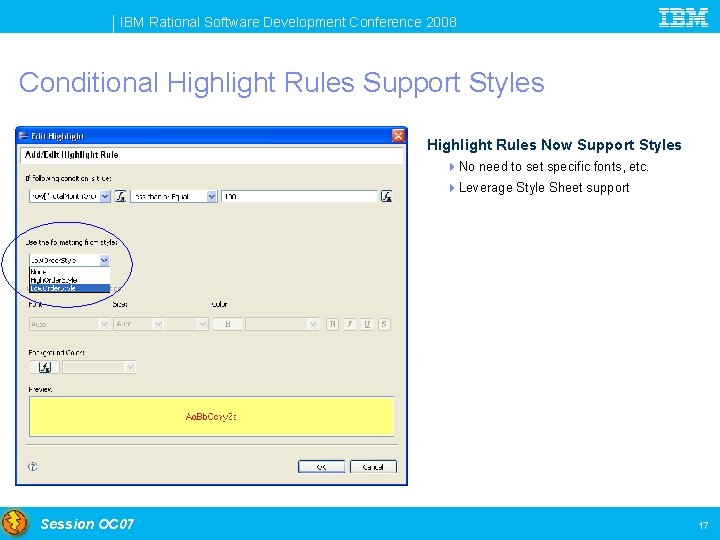720x540 pixels.
Task: Open Background Color expression builder
Action: point(44,367)
